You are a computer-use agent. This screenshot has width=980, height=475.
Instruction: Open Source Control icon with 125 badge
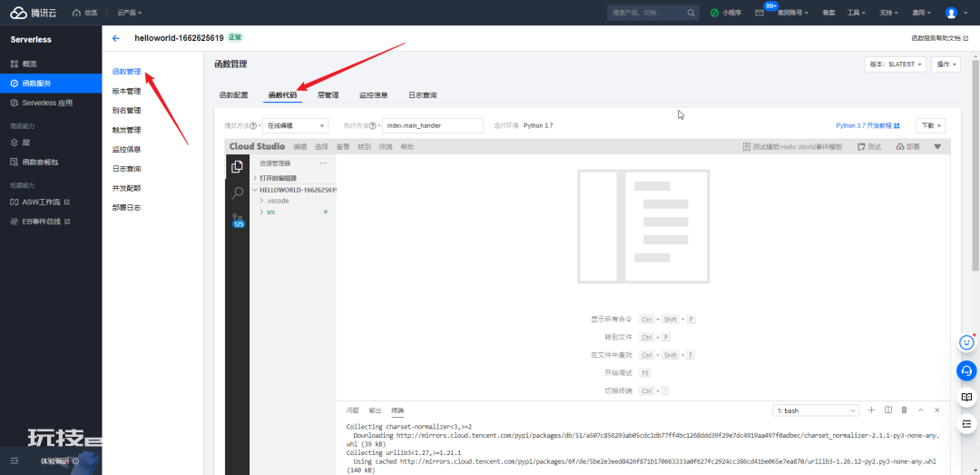(238, 220)
